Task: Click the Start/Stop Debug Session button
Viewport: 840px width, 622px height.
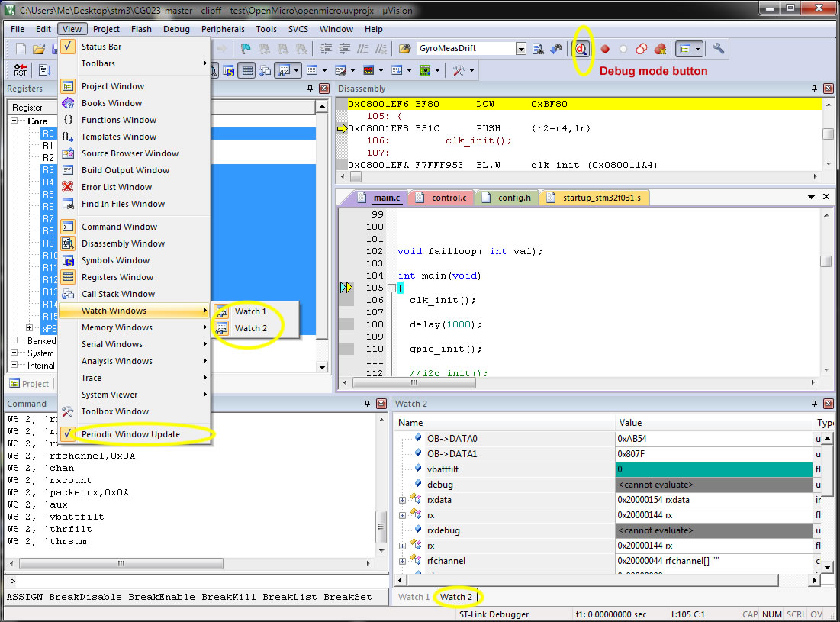Action: coord(582,49)
